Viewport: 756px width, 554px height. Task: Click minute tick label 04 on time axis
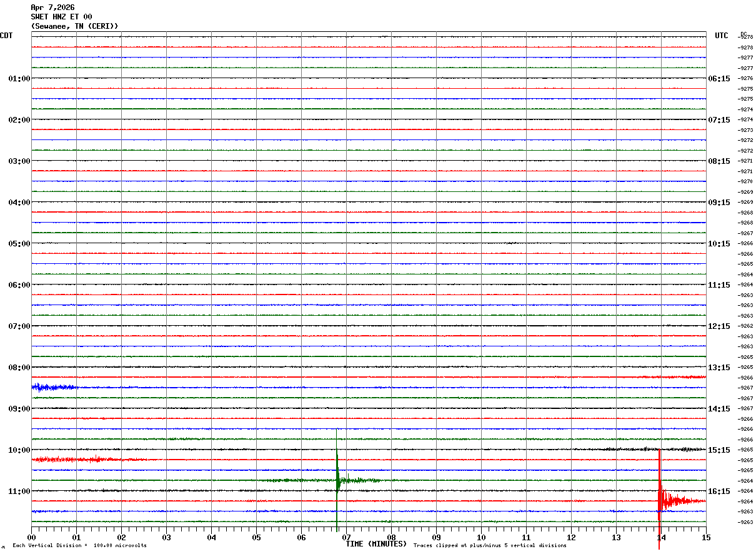click(211, 537)
